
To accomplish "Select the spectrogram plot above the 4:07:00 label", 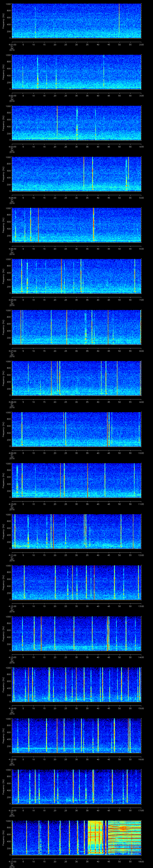I will coord(76,327).
